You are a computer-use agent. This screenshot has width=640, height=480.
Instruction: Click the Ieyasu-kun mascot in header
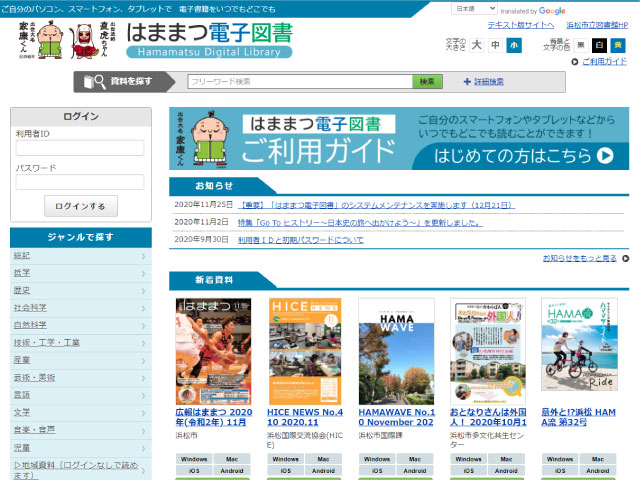pyautogui.click(x=50, y=40)
